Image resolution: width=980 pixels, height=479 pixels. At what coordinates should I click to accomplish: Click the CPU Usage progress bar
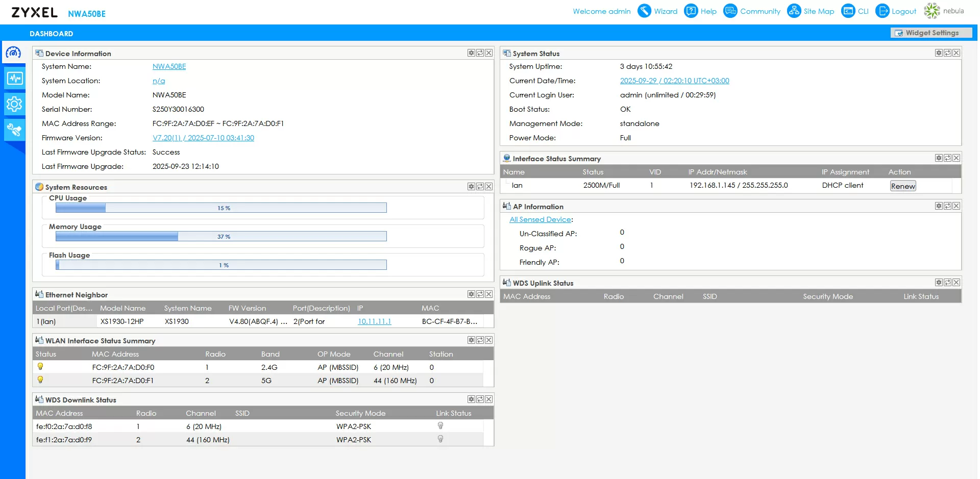(x=221, y=208)
